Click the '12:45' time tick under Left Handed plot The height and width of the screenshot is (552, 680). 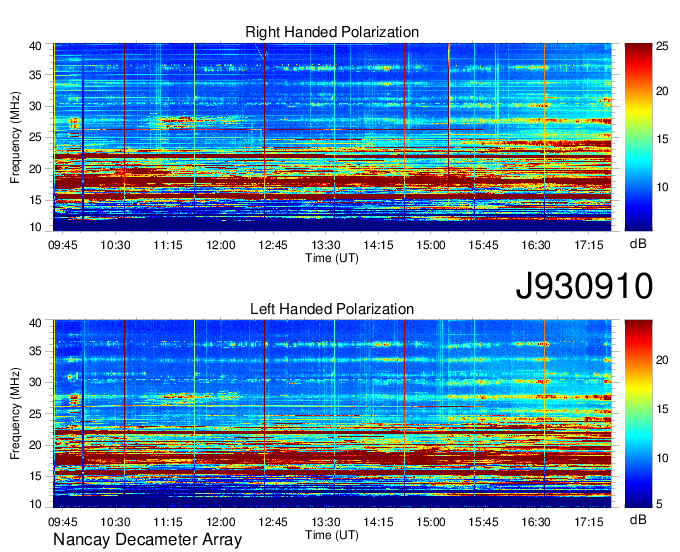coord(273,522)
